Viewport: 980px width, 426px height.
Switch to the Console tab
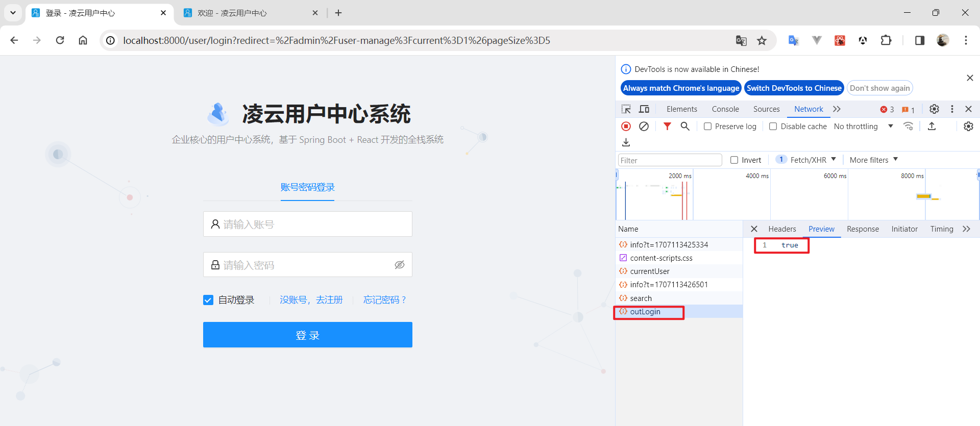[x=725, y=109]
